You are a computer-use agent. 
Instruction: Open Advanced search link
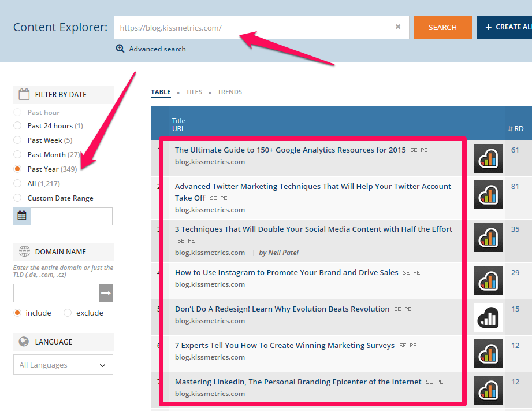157,49
